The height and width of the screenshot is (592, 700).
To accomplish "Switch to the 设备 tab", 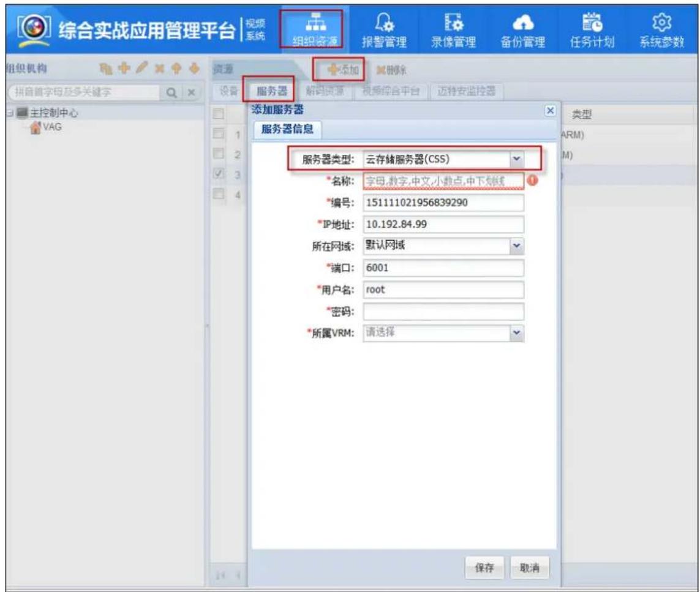I will point(228,91).
